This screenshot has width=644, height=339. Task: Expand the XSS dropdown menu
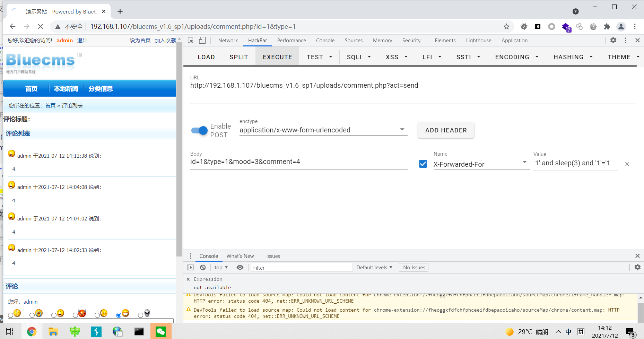coord(397,57)
